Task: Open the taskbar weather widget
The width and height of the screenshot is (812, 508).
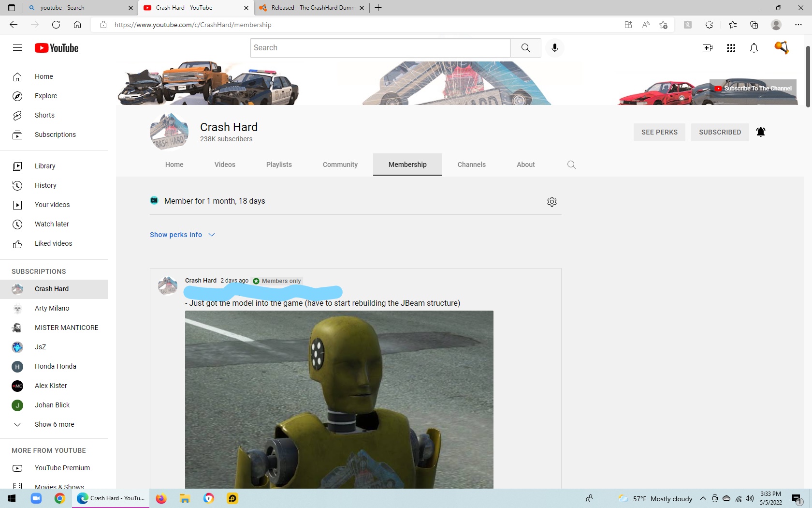Action: [656, 499]
